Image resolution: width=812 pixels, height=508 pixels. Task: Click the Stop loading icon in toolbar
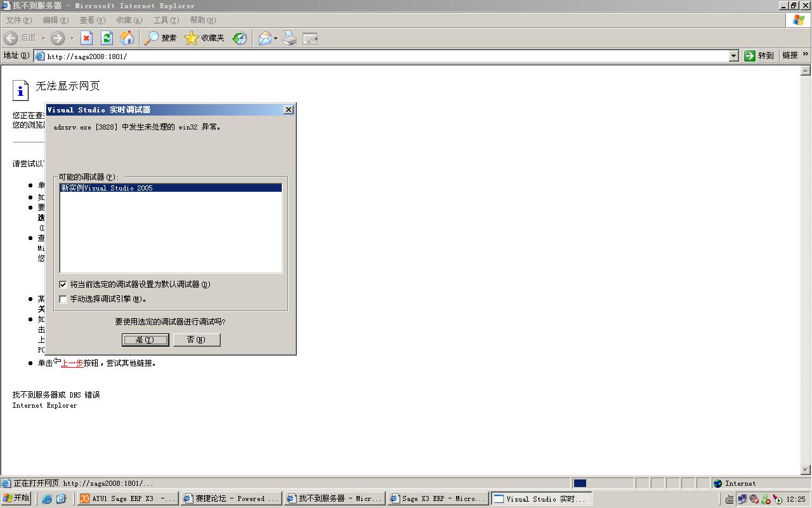pos(87,38)
